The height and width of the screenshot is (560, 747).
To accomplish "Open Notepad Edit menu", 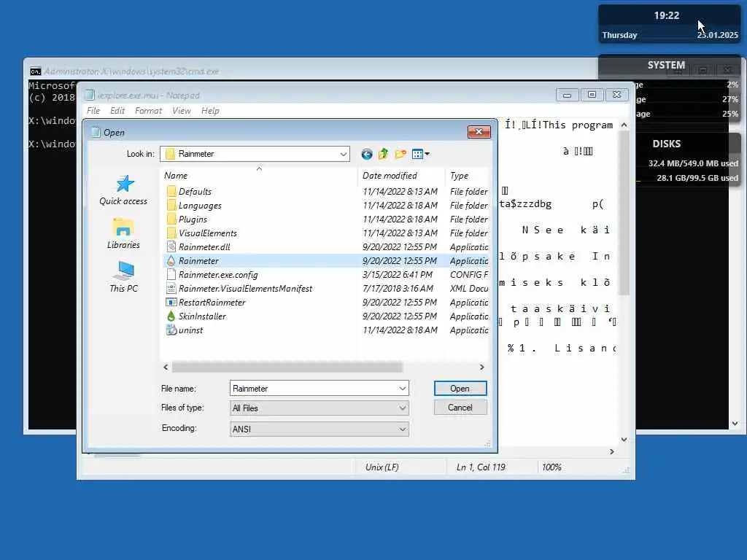I will (x=117, y=111).
